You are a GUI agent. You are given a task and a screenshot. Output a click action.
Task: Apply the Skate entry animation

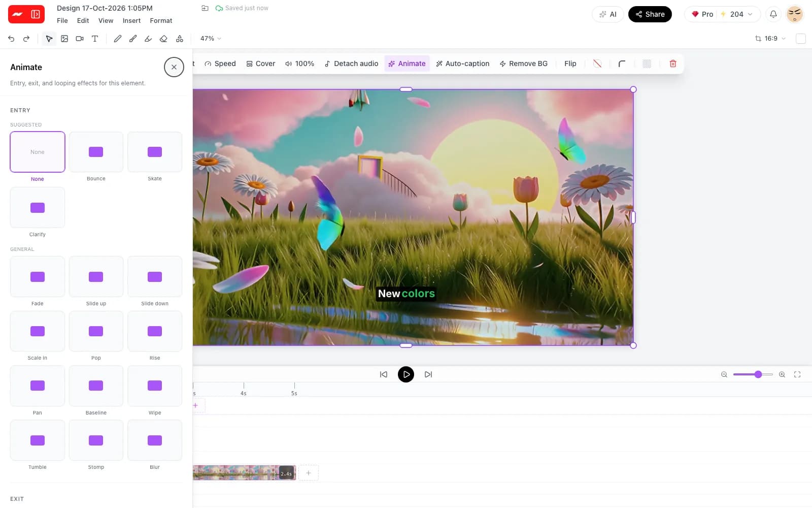(x=155, y=152)
